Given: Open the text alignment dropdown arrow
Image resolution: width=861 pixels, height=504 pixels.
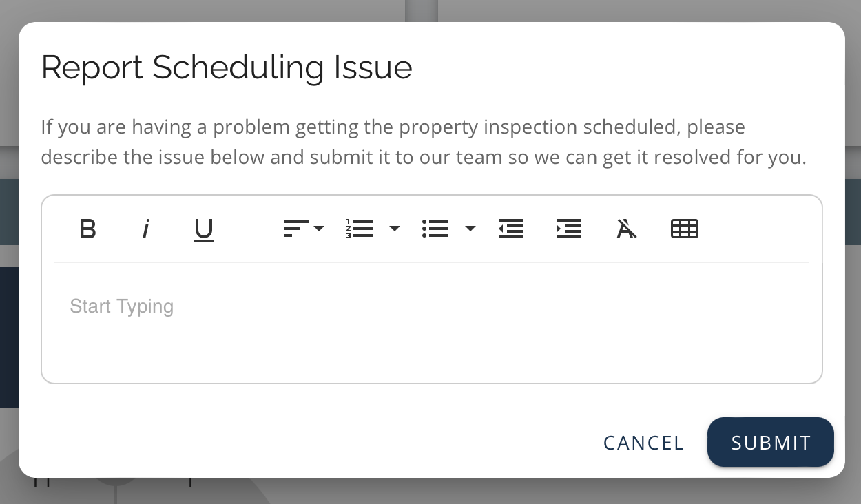Looking at the screenshot, I should (319, 229).
